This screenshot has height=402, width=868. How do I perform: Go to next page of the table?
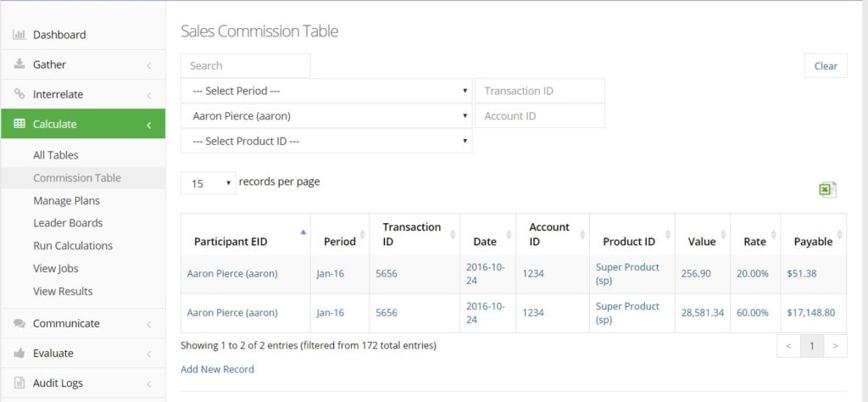835,346
